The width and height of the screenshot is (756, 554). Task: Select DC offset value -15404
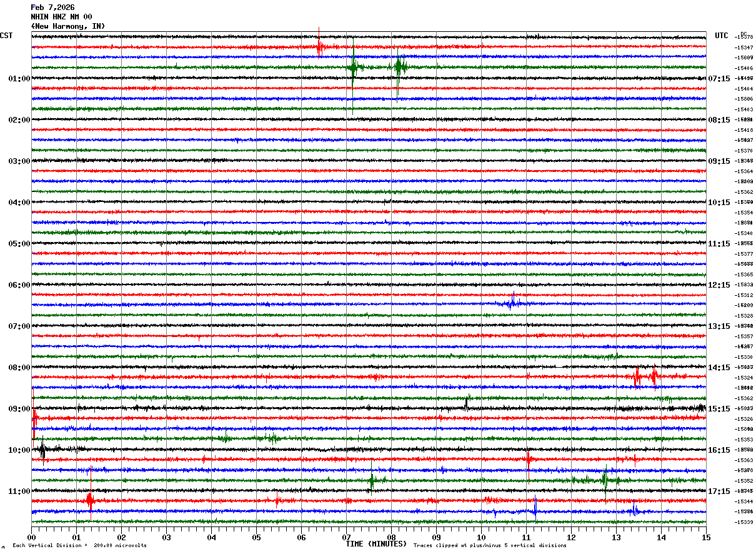[x=744, y=89]
